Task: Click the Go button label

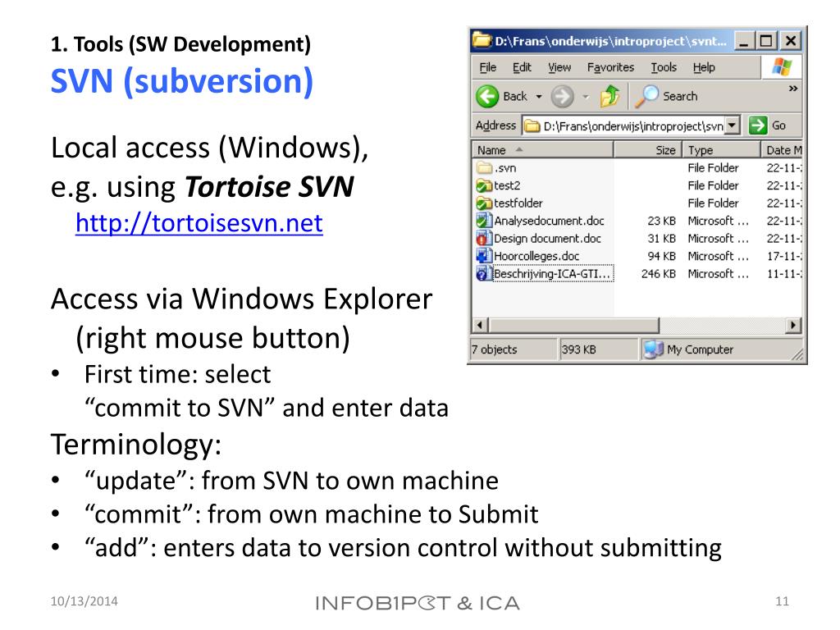Action: point(779,126)
